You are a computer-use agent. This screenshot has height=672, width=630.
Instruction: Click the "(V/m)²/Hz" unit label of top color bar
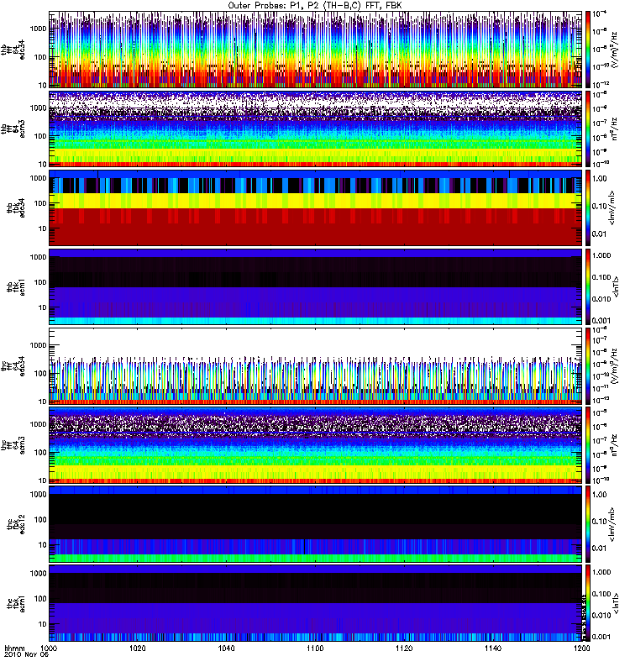coord(614,50)
